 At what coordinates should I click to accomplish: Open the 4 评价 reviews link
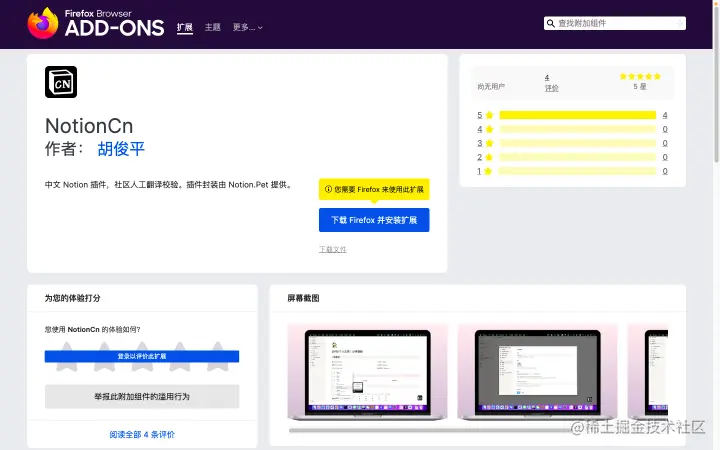point(551,83)
